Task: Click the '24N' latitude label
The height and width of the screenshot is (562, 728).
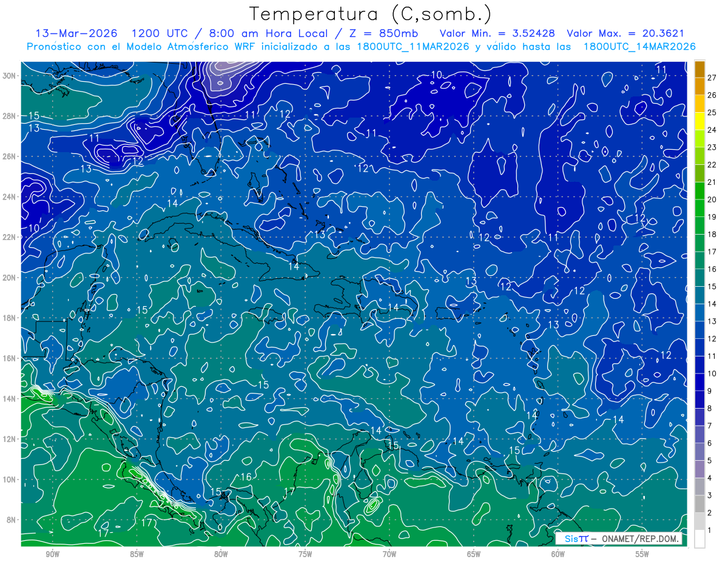Action: click(x=8, y=196)
